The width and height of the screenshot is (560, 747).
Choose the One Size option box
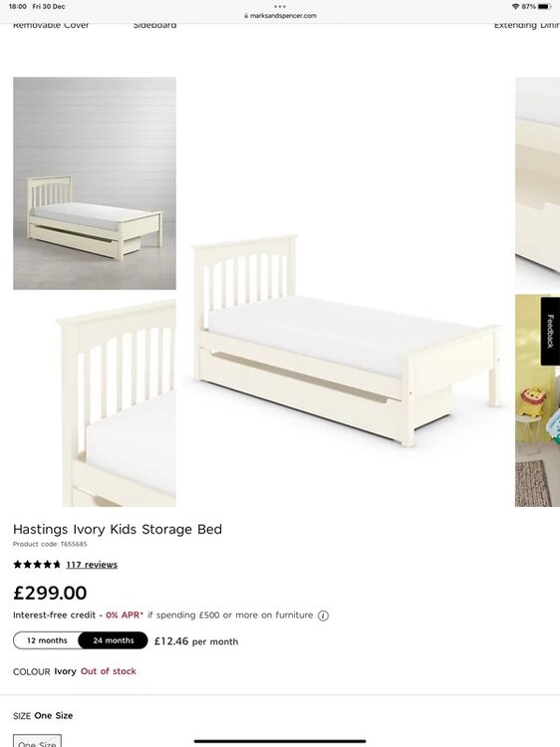(37, 741)
